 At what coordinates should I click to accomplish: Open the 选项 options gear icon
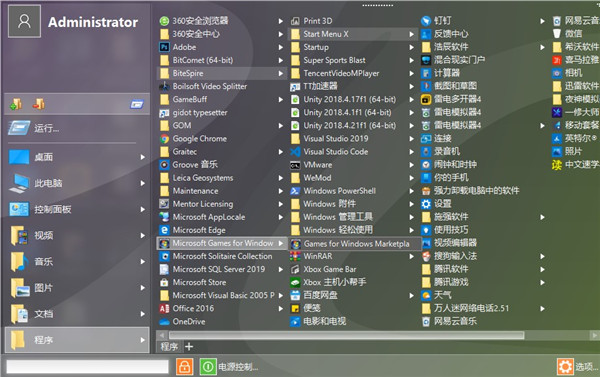point(565,367)
